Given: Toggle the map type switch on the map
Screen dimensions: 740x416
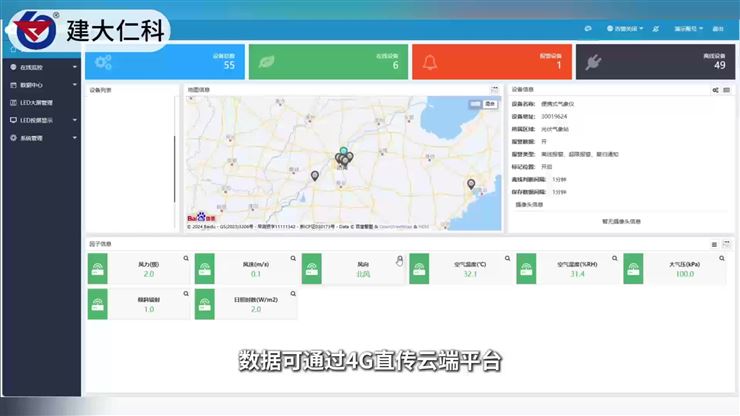Looking at the screenshot, I should click(x=475, y=104).
